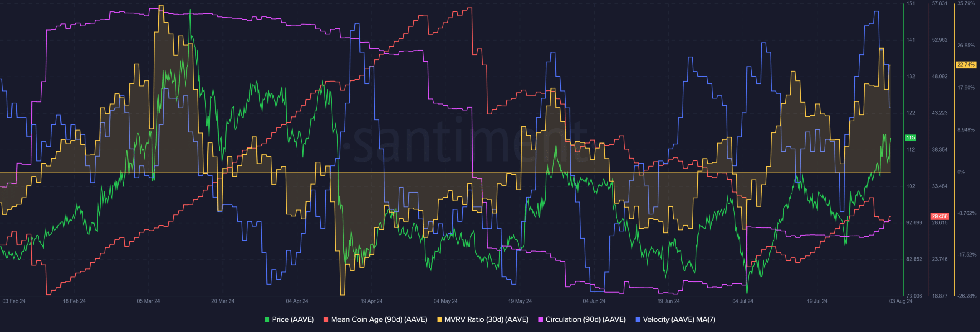The image size is (980, 332).
Task: Click the 0% MVRV axis value
Action: 961,172
